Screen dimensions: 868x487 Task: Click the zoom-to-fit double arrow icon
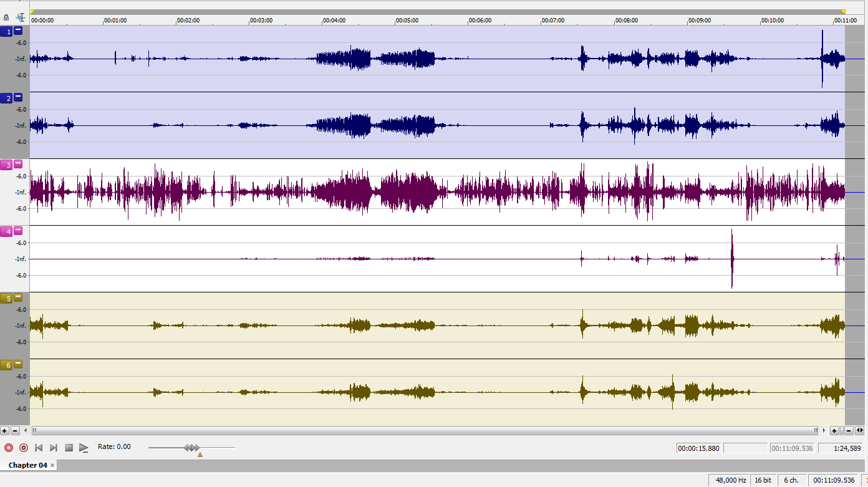point(860,430)
